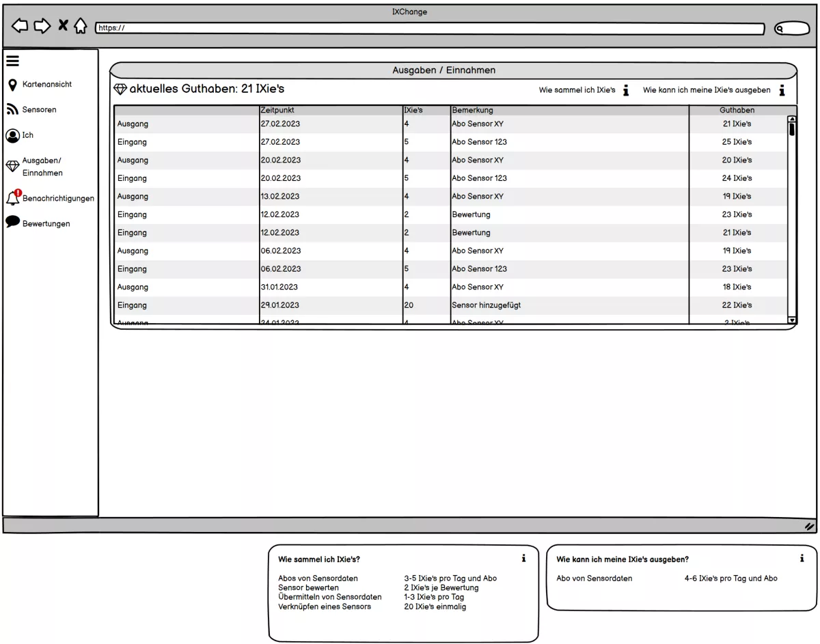Click the Sensoren signal icon
The image size is (820, 644).
coord(12,110)
